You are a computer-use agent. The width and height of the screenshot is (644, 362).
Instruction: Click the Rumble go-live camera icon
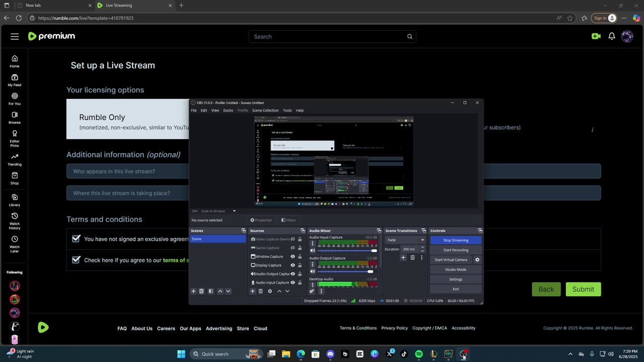[596, 36]
